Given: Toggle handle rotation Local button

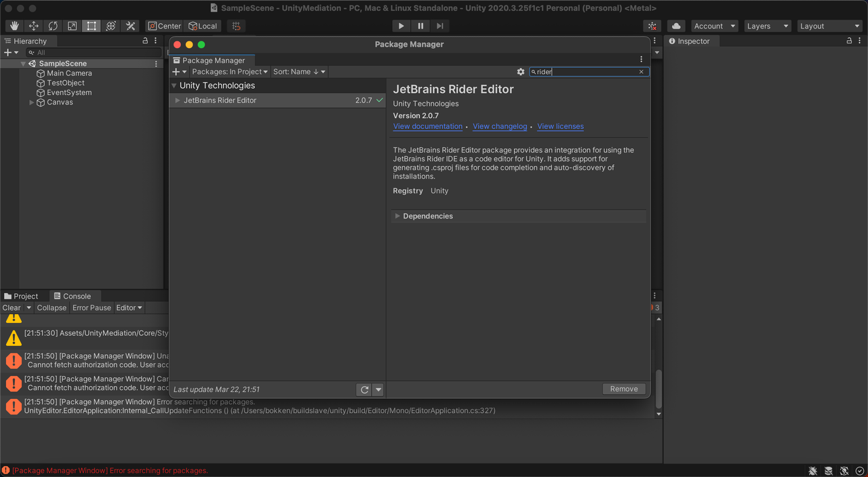Looking at the screenshot, I should 203,26.
